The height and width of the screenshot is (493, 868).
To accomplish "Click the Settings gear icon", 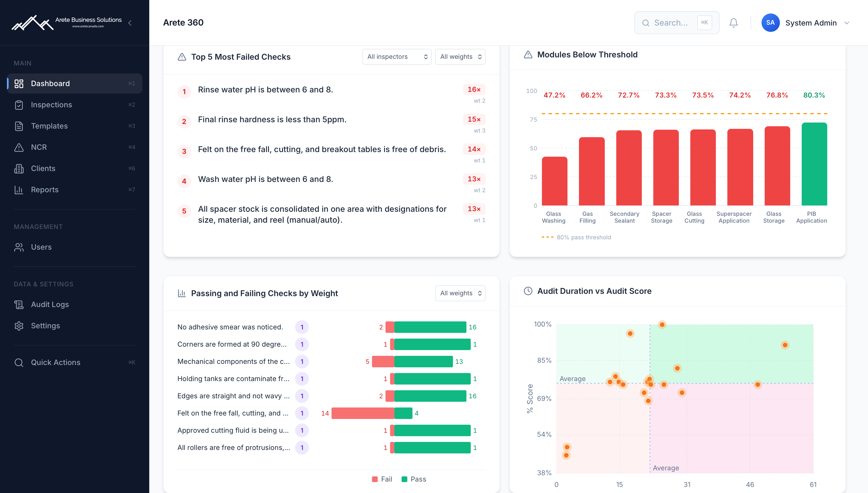I will click(x=19, y=326).
